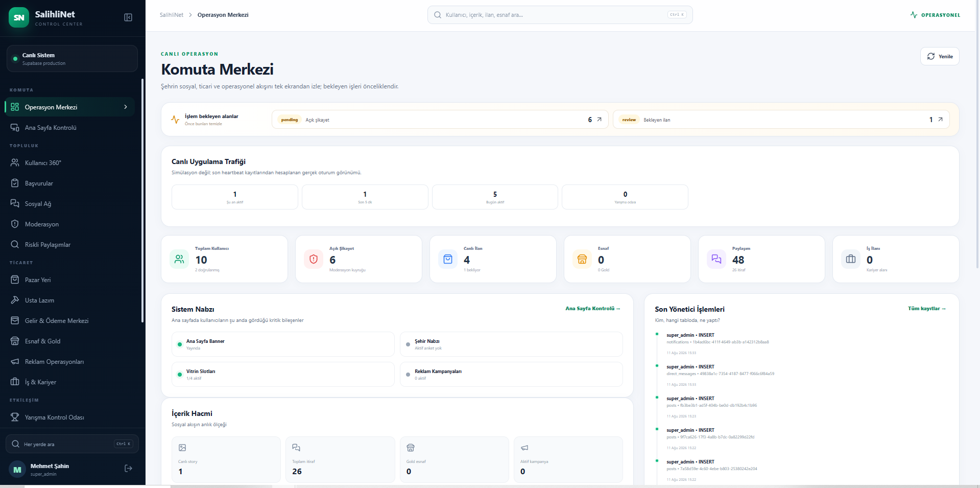Open Başvurular in the sidebar

pyautogui.click(x=69, y=183)
